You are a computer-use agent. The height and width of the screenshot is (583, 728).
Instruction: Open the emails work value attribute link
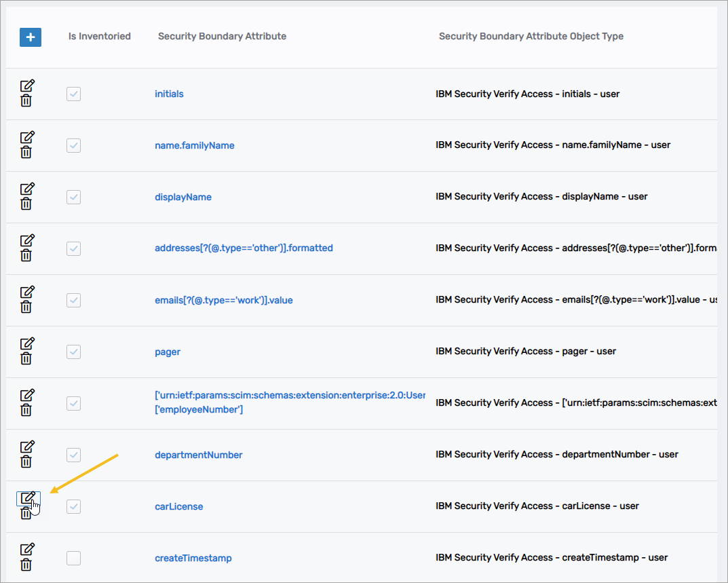[223, 300]
